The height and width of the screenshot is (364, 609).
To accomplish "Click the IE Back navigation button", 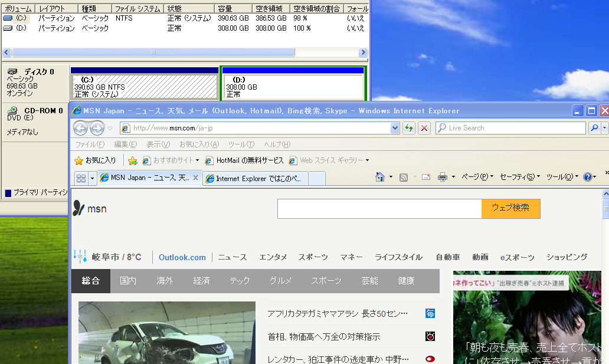I will (x=80, y=128).
